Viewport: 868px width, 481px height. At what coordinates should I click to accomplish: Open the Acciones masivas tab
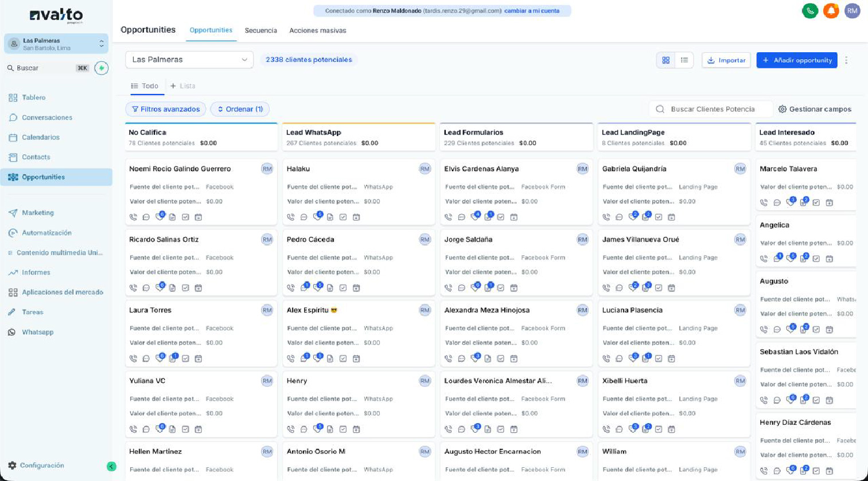click(317, 30)
